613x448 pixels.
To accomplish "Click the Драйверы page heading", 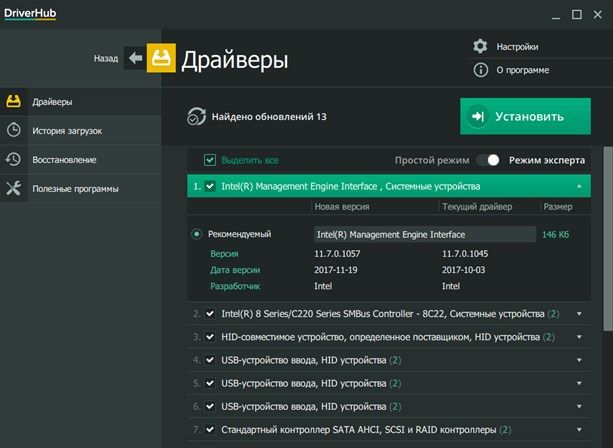I will (x=235, y=60).
